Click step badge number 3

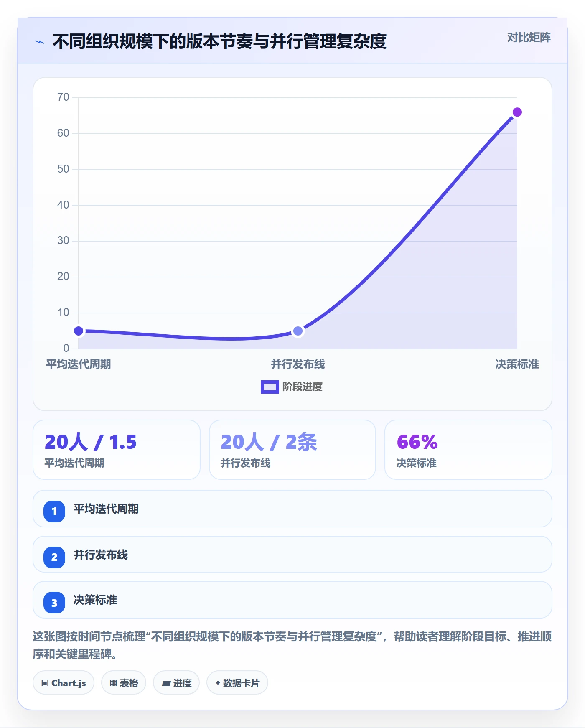pyautogui.click(x=54, y=603)
